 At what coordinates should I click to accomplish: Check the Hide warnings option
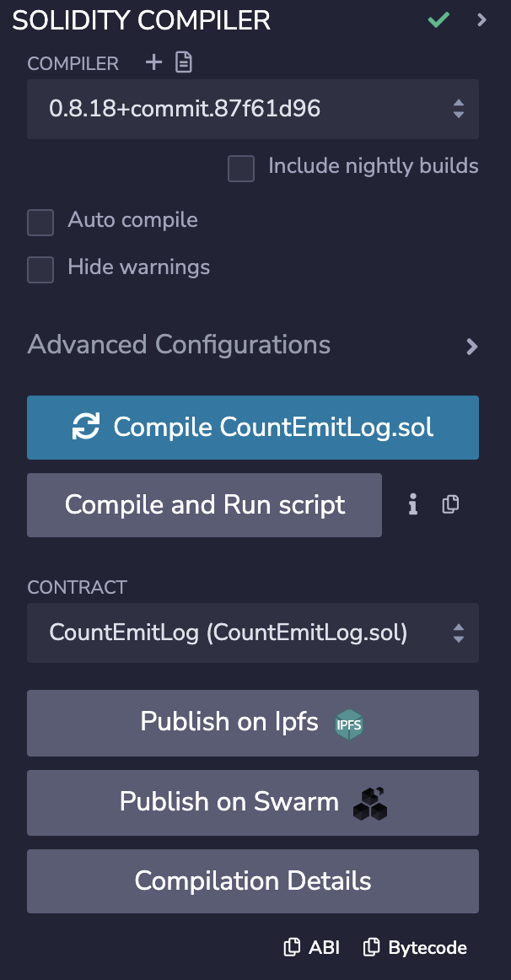(40, 270)
